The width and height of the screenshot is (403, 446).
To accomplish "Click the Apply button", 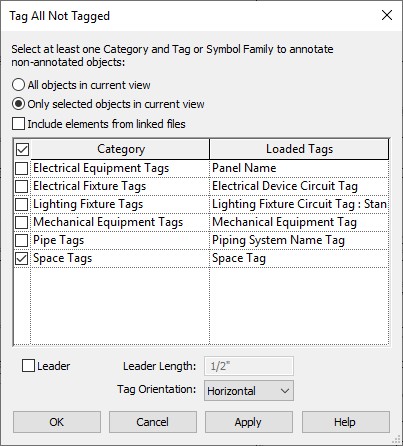I will click(249, 422).
